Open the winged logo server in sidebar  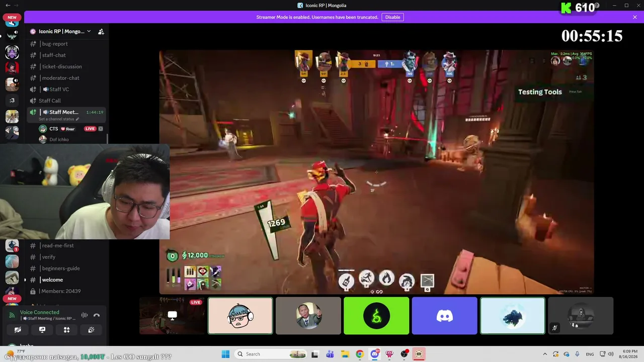(12, 36)
